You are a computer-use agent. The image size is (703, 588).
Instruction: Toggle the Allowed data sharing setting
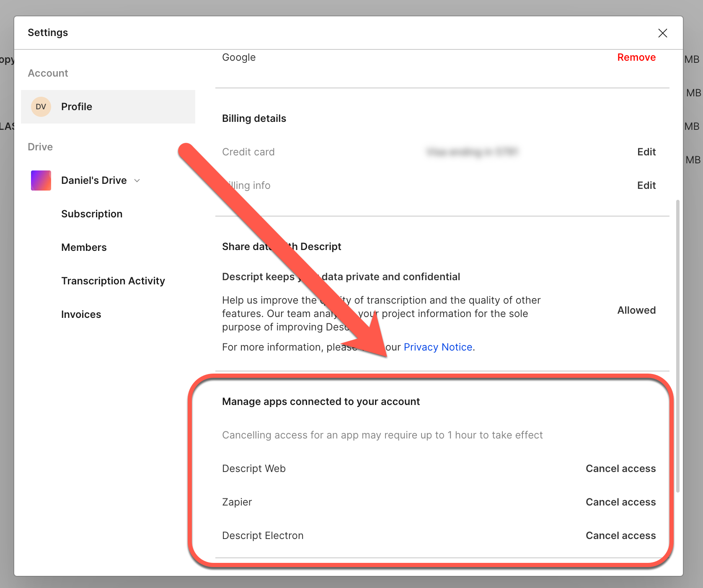coord(636,310)
